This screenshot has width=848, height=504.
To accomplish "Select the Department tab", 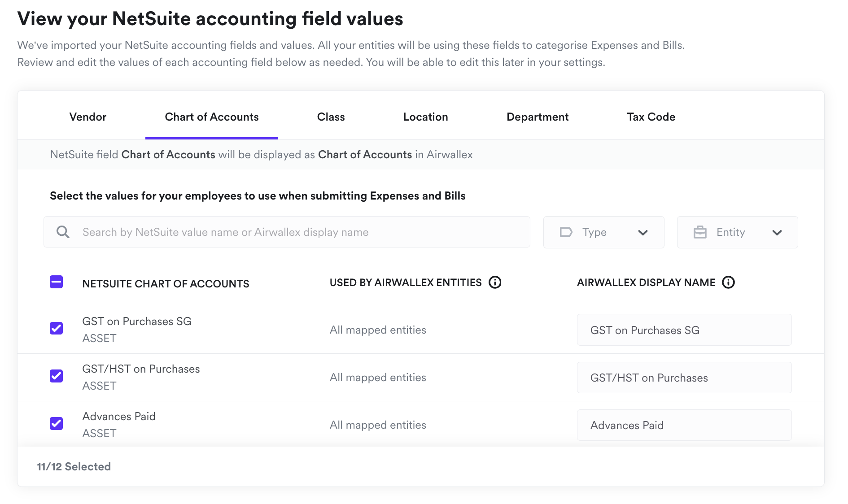I will tap(537, 117).
